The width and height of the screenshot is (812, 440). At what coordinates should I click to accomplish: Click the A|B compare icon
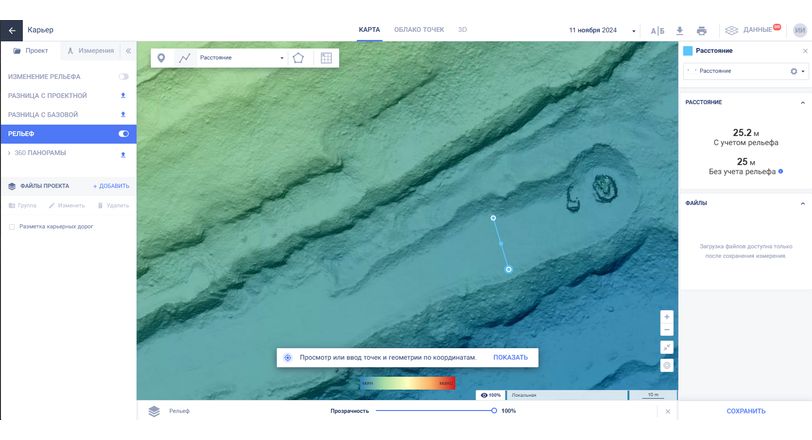[657, 30]
